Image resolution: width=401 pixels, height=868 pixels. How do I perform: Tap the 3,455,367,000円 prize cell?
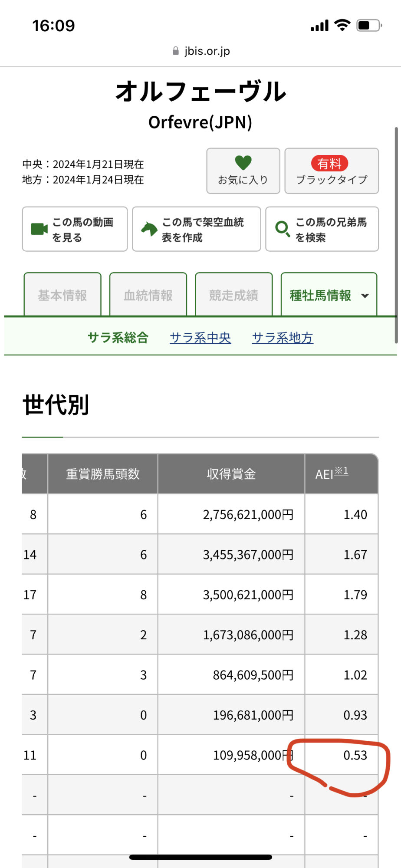tap(231, 554)
